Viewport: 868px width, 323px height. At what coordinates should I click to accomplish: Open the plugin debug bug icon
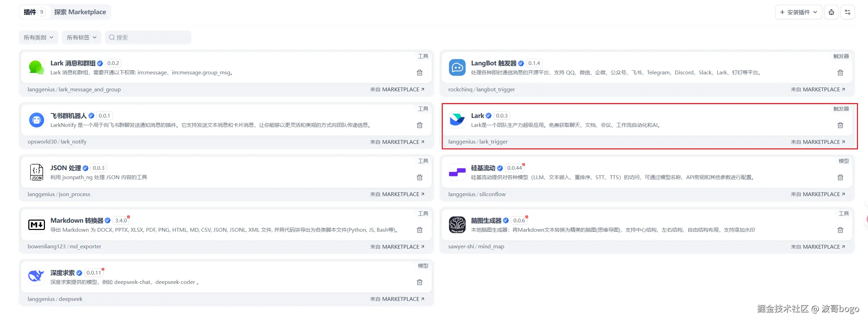[x=831, y=12]
